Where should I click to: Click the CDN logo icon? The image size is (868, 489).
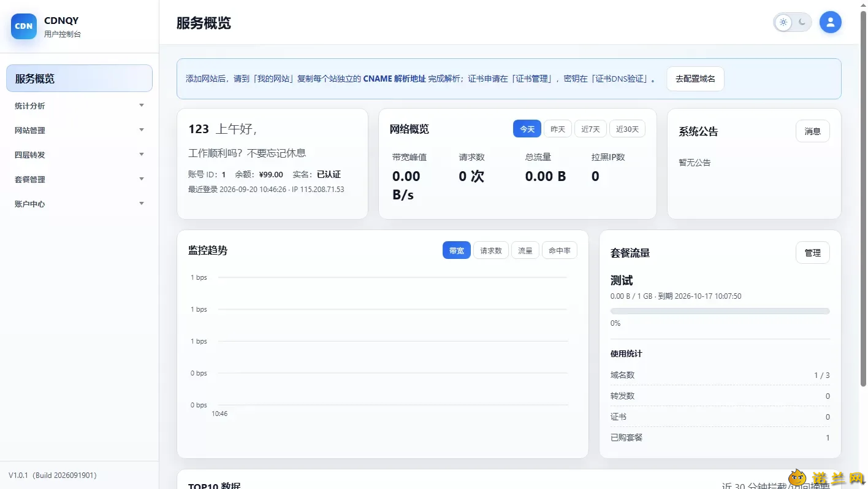coord(24,26)
